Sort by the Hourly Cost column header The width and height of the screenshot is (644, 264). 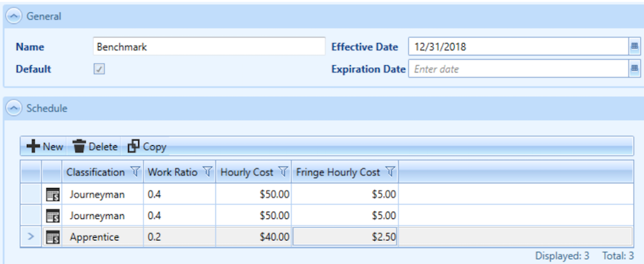click(247, 172)
